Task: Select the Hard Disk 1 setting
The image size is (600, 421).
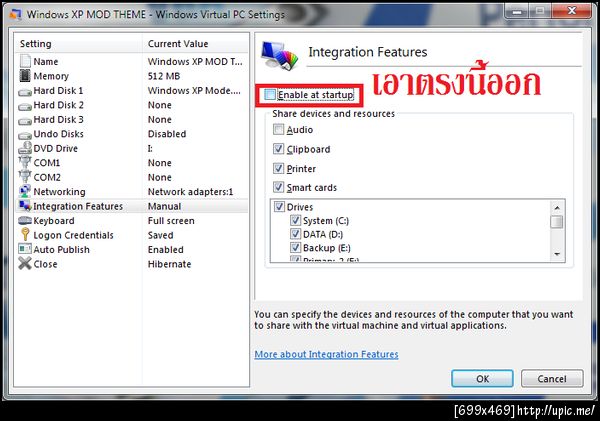Action: click(132, 90)
